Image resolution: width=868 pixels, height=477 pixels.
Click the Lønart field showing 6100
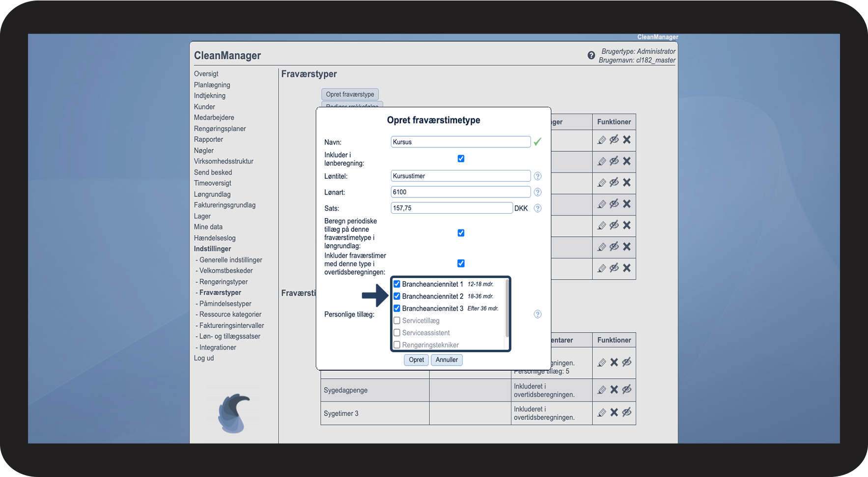click(461, 192)
